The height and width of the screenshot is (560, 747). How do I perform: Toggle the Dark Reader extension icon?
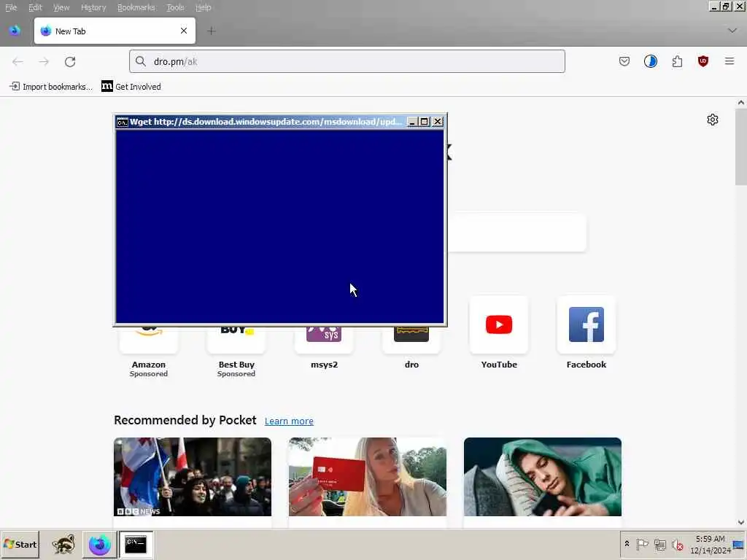[650, 61]
